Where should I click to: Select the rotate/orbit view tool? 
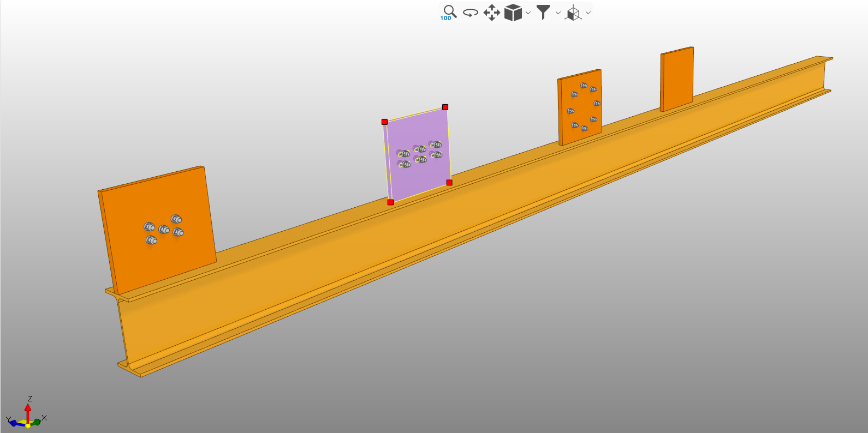[x=470, y=13]
